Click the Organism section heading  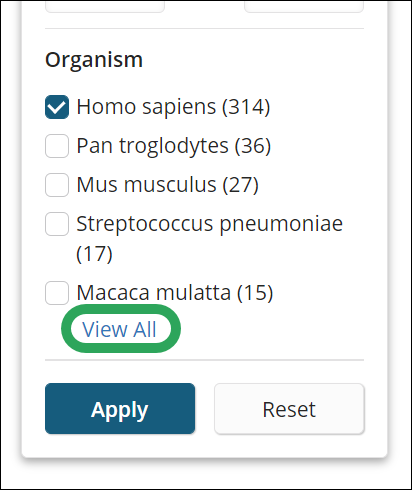94,60
